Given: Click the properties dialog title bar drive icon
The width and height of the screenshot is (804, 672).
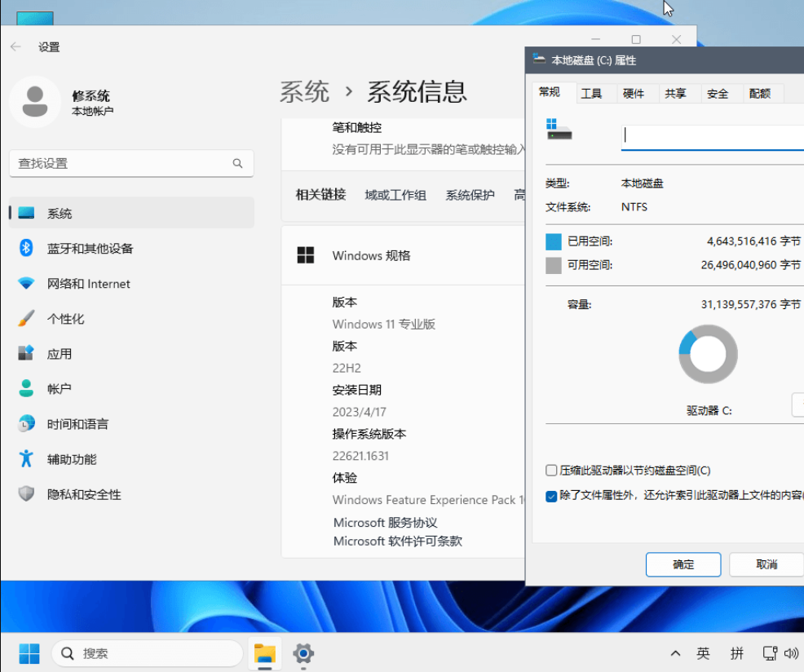Looking at the screenshot, I should tap(539, 59).
